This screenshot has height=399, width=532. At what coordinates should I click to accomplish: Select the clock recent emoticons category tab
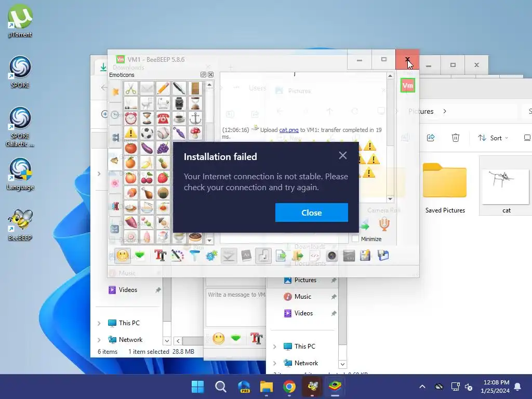point(115,115)
